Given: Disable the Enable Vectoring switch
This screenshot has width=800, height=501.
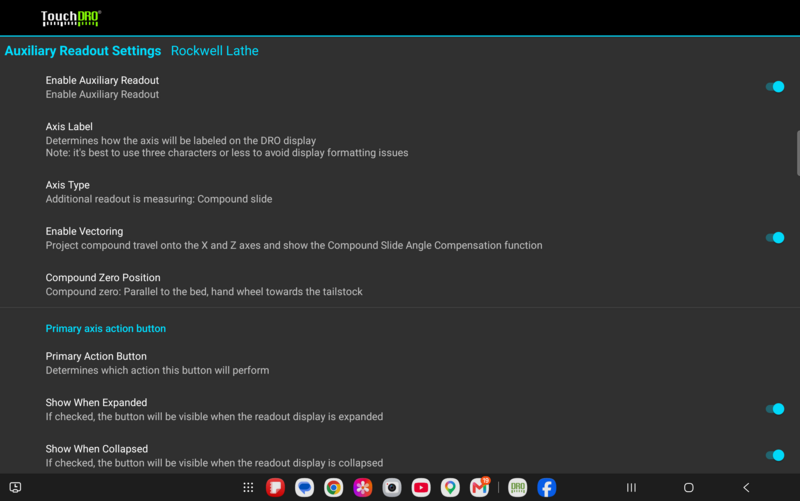Looking at the screenshot, I should [x=774, y=238].
